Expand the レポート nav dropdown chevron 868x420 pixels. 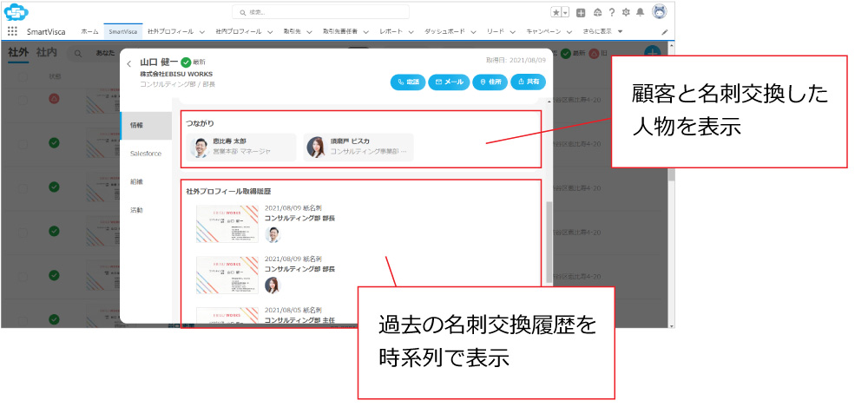click(411, 32)
